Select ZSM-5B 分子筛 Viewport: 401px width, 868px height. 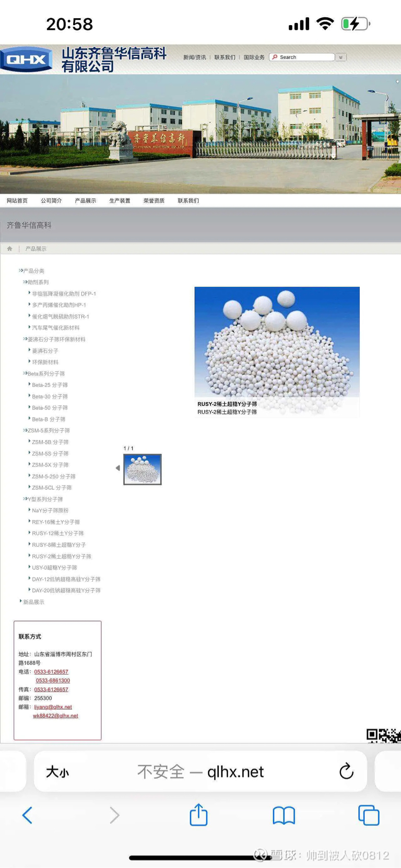click(50, 442)
